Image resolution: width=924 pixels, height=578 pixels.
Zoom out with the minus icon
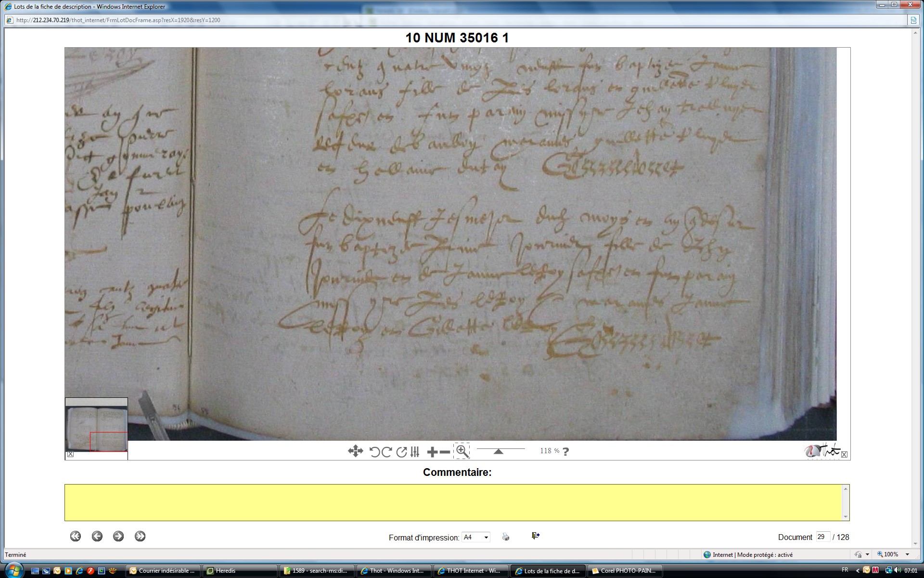pos(445,452)
